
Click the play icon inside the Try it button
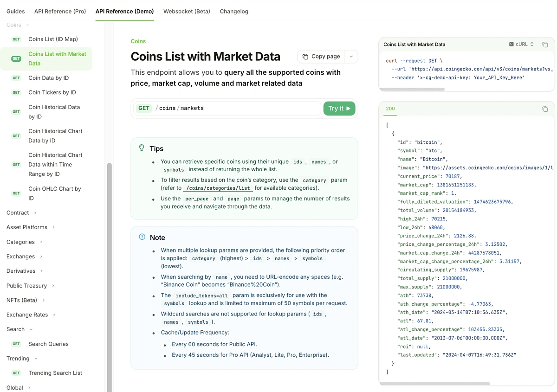click(x=349, y=108)
